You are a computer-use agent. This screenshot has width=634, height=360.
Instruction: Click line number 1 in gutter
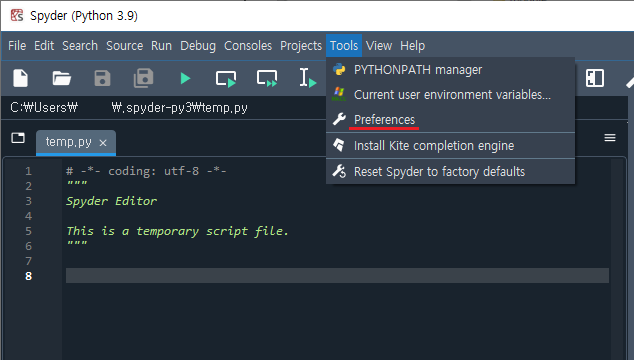coord(28,171)
